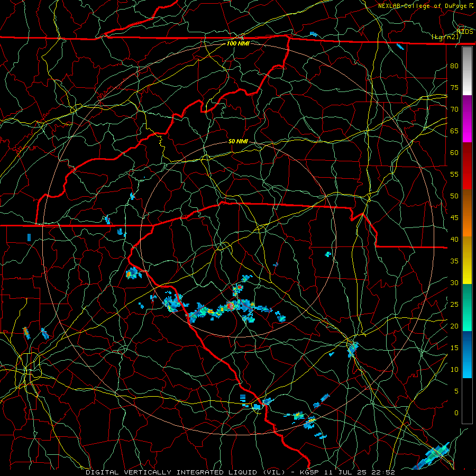The width and height of the screenshot is (476, 476).
Task: Click the 30 value on color scale
Action: [454, 283]
